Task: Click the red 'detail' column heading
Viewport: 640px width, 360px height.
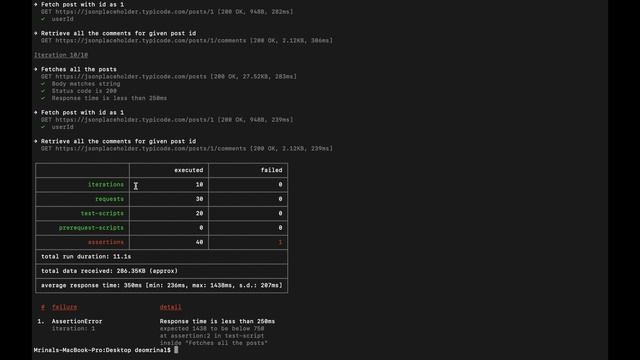Action: pyautogui.click(x=171, y=307)
